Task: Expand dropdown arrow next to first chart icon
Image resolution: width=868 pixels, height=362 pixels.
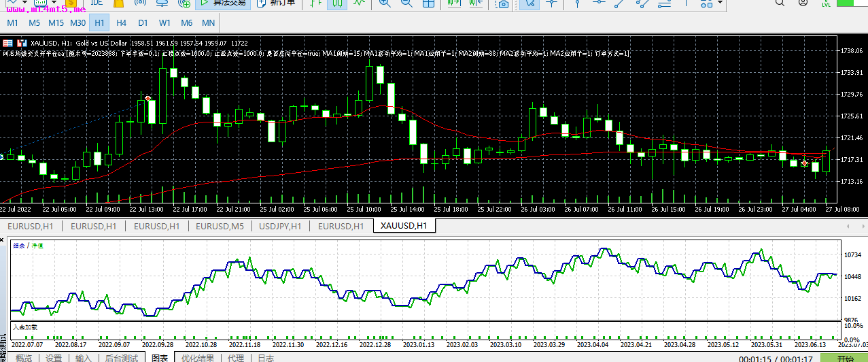Action: [x=24, y=3]
